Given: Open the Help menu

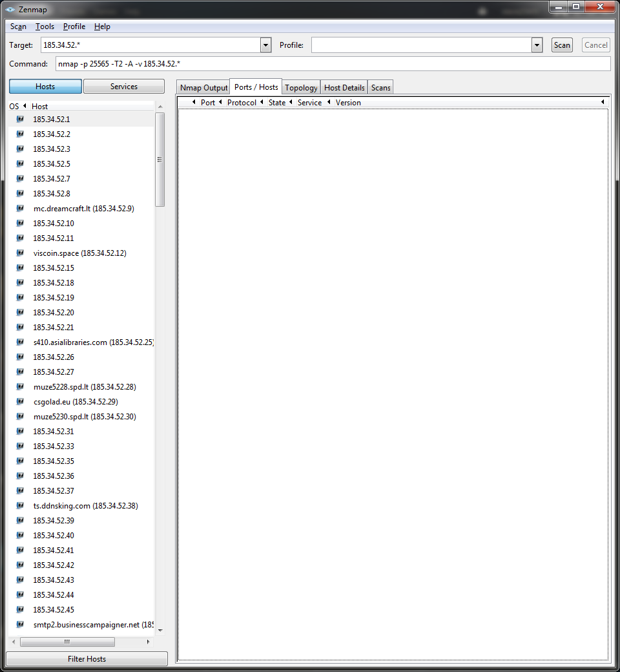Looking at the screenshot, I should coord(102,26).
